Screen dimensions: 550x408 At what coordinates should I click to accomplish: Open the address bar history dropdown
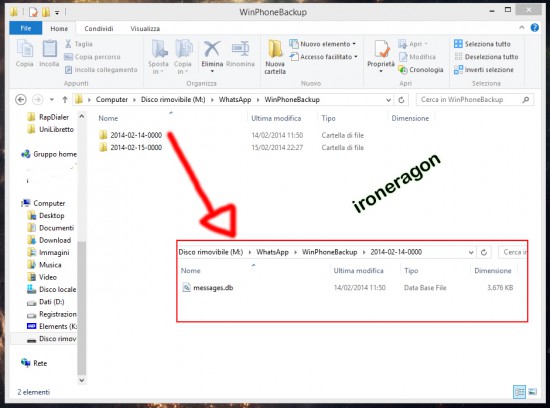tap(388, 100)
